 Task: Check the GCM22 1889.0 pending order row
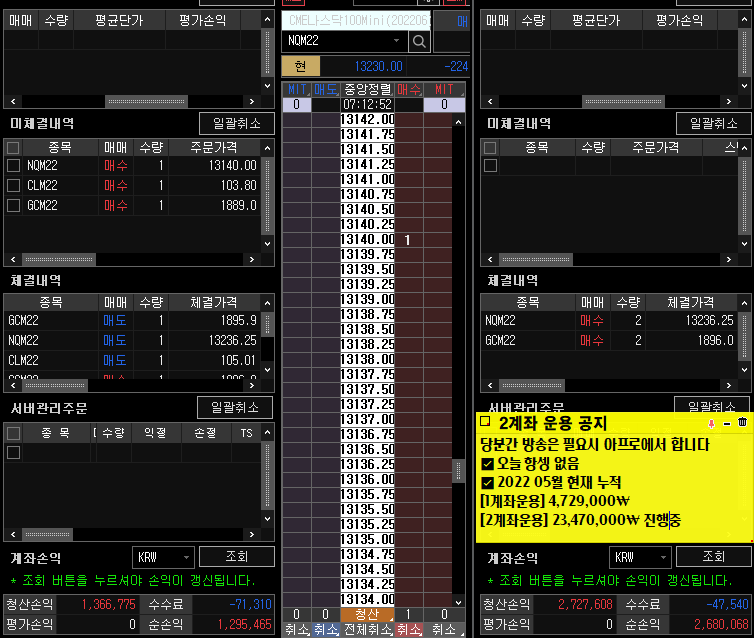(13, 206)
